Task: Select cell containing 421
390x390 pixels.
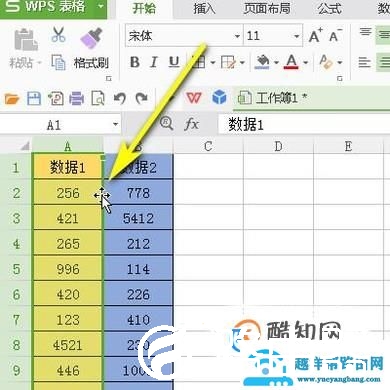Action: click(x=68, y=218)
